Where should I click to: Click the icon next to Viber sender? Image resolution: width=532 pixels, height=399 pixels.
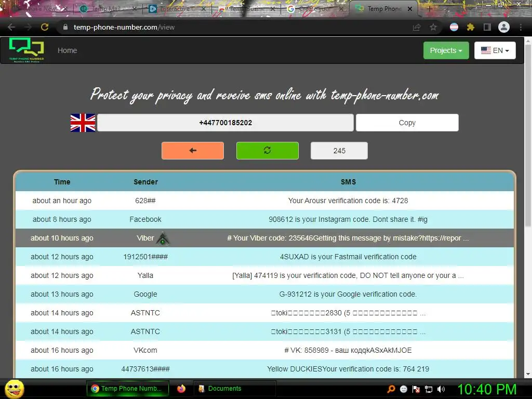point(163,238)
